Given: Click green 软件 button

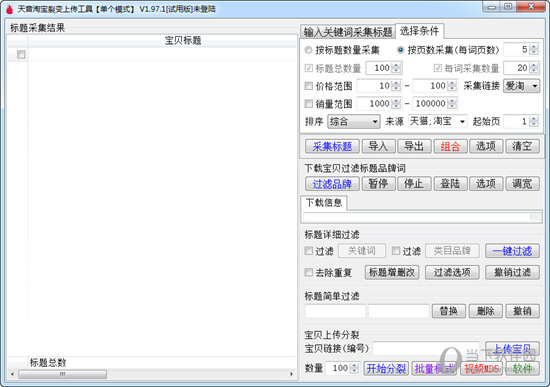Looking at the screenshot, I should (522, 368).
